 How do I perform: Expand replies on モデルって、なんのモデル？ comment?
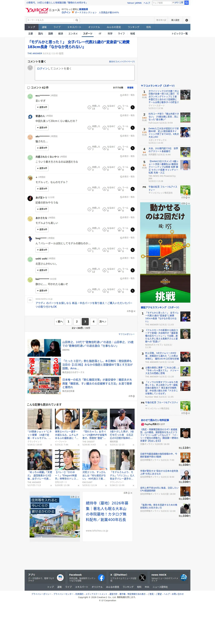pos(42,189)
